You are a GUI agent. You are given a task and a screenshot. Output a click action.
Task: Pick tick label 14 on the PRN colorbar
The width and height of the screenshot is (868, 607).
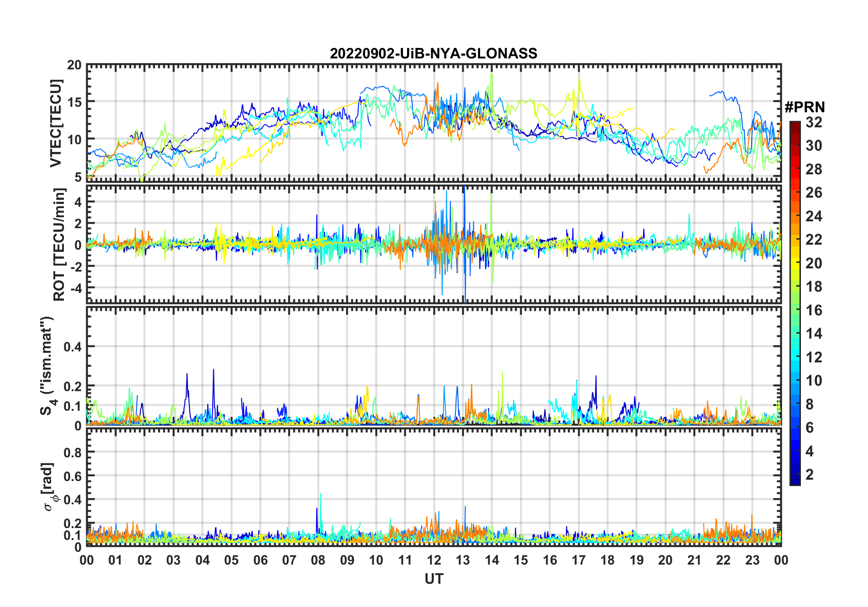(x=814, y=334)
